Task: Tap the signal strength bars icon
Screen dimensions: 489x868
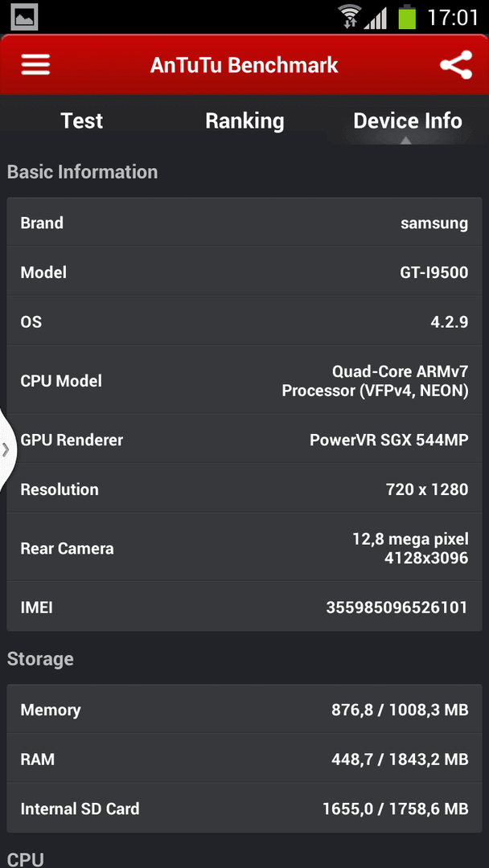Action: point(375,18)
